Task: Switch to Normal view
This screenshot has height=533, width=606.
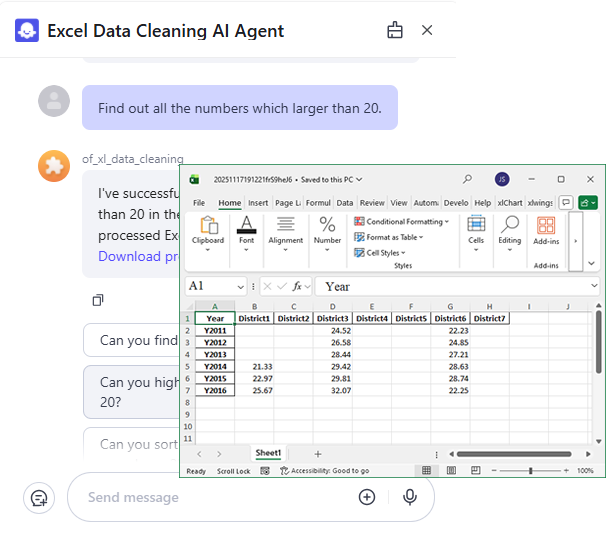Action: (x=426, y=470)
